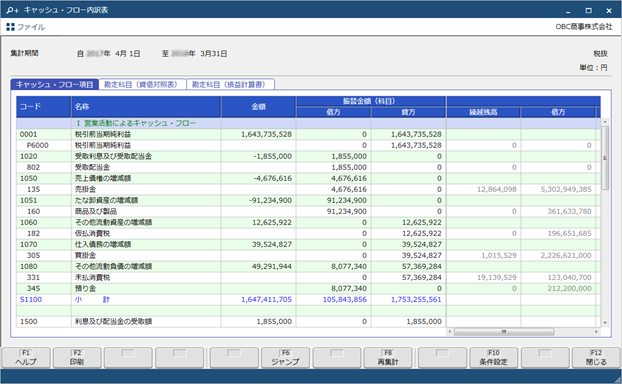Click the 繰越残高 column header
Image resolution: width=622 pixels, height=384 pixels.
(x=483, y=112)
